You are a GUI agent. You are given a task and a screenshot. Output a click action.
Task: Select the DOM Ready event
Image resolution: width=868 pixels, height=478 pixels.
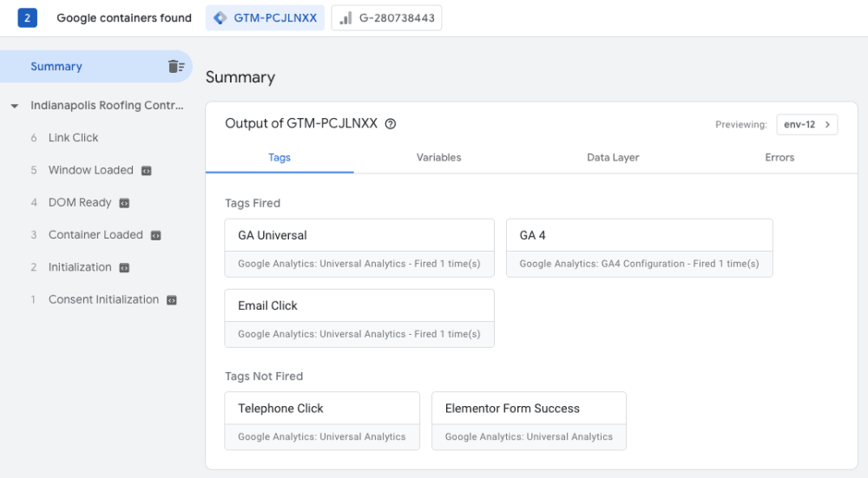pyautogui.click(x=80, y=202)
